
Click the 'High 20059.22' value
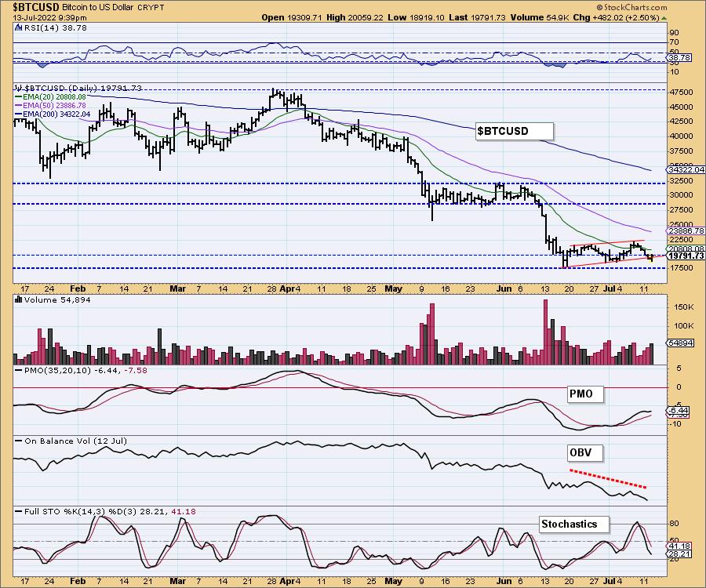click(355, 17)
